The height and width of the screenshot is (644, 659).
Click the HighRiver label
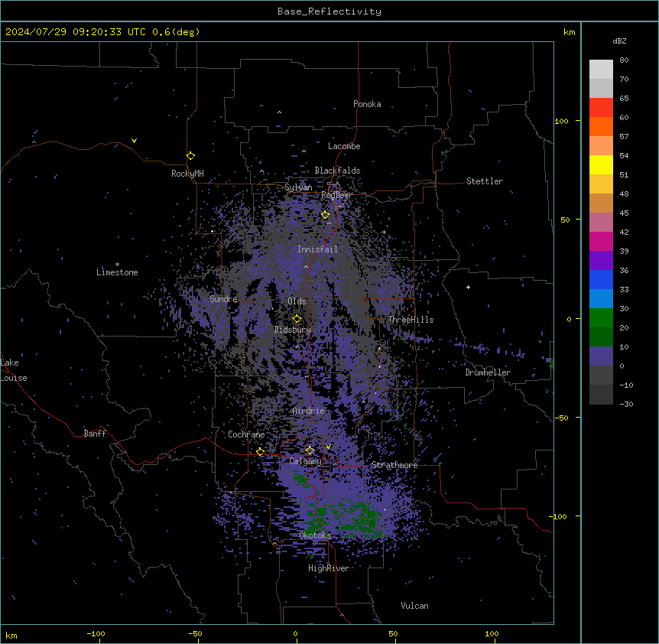click(x=329, y=568)
